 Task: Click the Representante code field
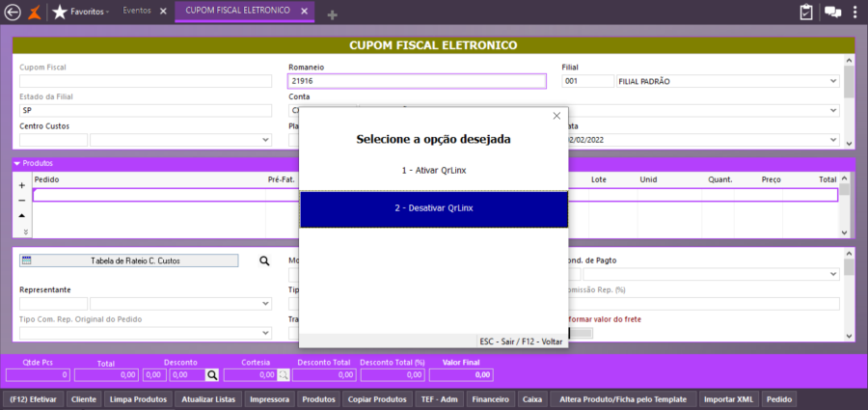click(53, 304)
